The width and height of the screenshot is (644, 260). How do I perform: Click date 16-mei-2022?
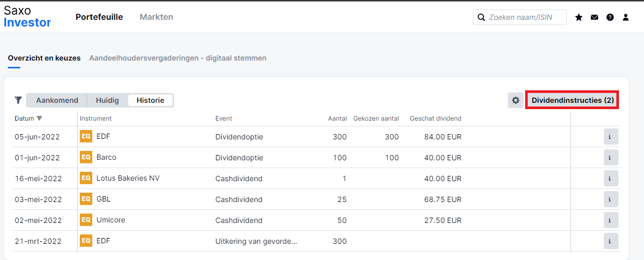tap(38, 179)
